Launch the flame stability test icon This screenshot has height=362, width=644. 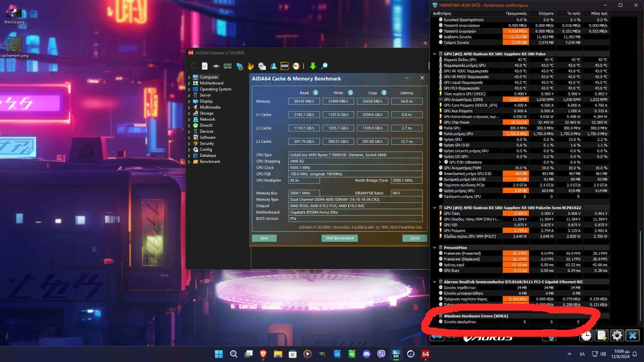[251, 66]
